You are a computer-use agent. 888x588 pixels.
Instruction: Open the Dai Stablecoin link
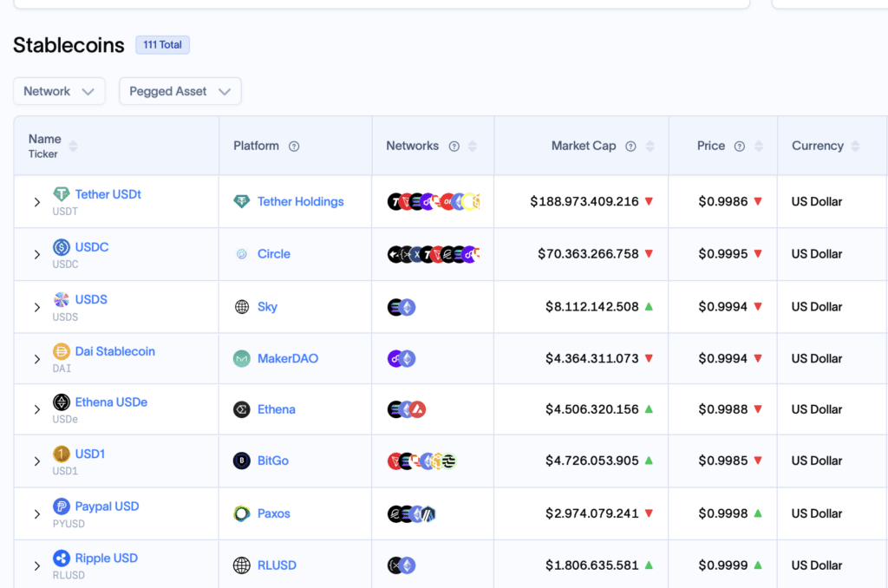[115, 351]
